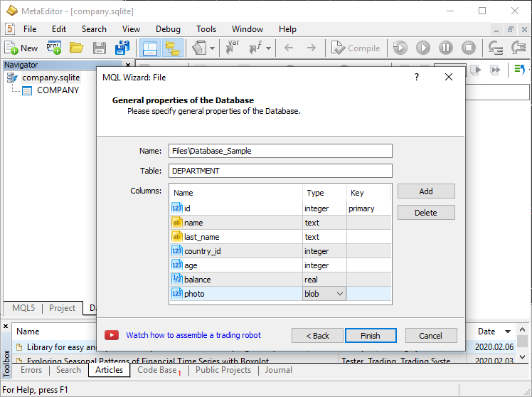Click the step over icon
The height and width of the screenshot is (397, 532).
point(518,48)
